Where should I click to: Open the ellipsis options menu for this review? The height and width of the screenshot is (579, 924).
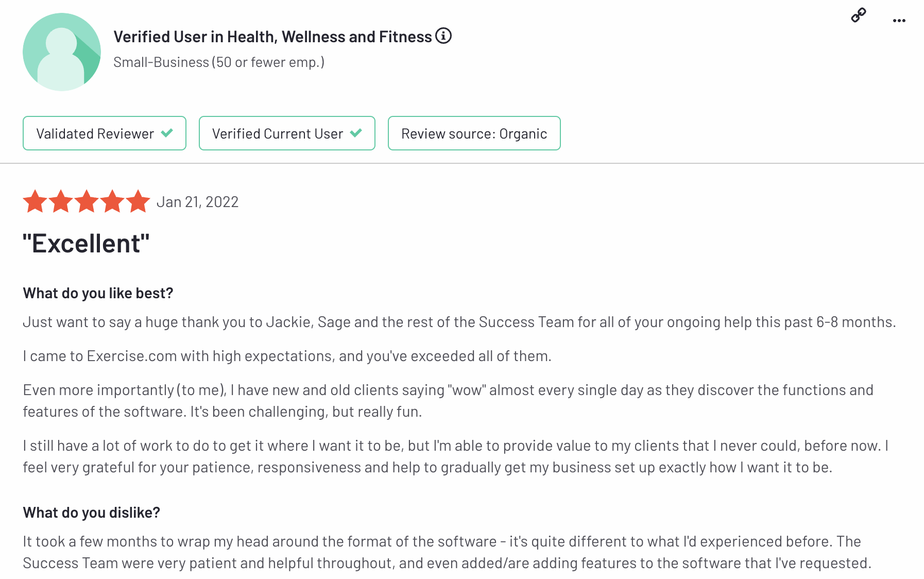899,20
